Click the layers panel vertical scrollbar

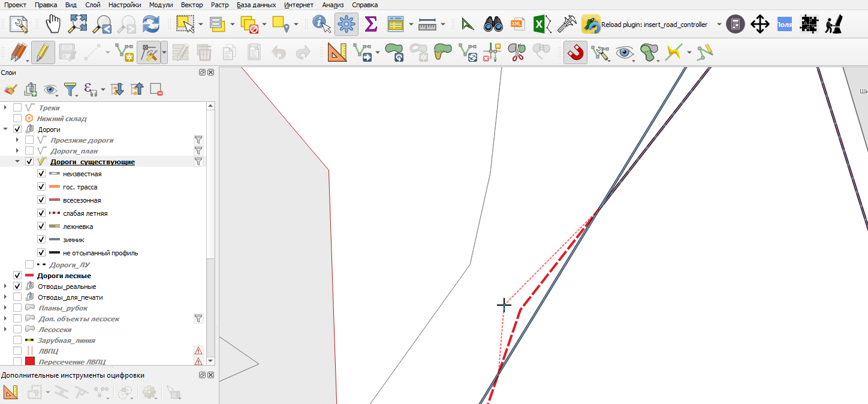(210, 234)
